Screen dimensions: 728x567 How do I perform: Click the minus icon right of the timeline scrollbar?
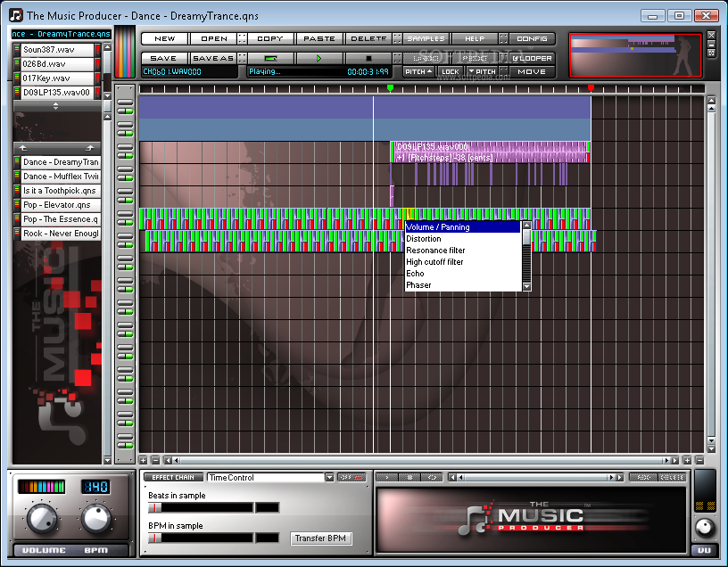coord(699,460)
